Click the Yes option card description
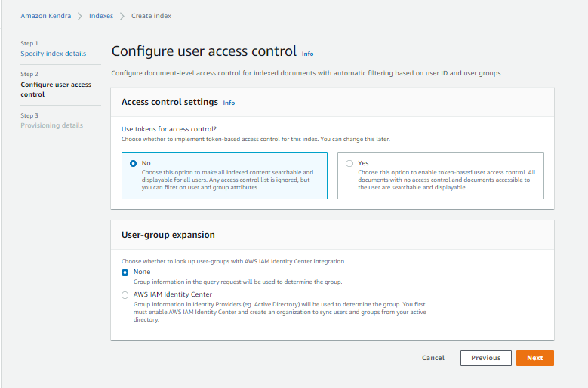 (x=446, y=180)
